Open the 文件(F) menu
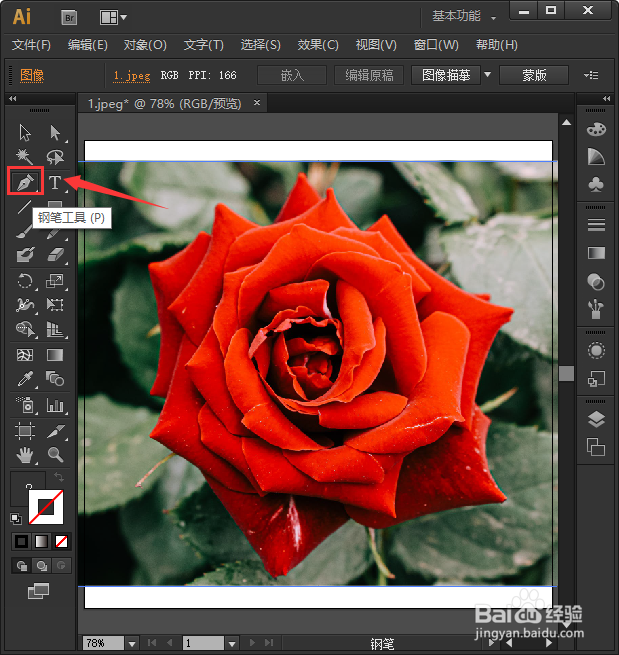 [31, 45]
